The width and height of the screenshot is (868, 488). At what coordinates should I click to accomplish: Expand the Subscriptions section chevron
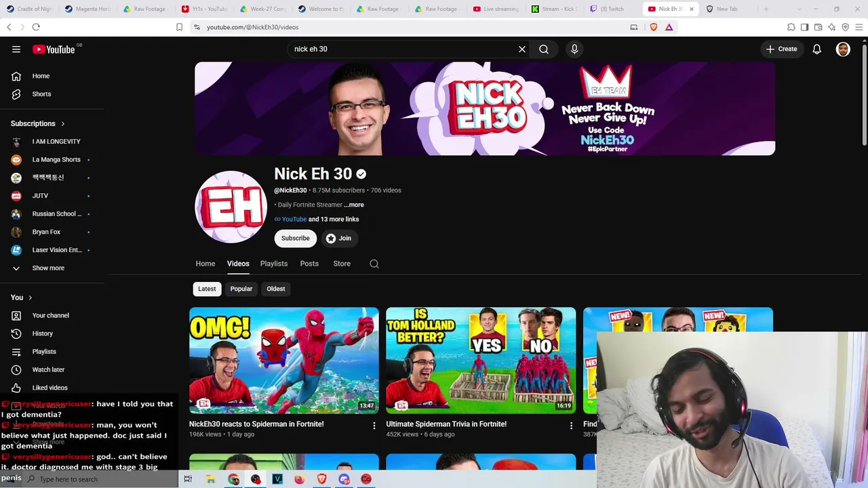pos(63,124)
